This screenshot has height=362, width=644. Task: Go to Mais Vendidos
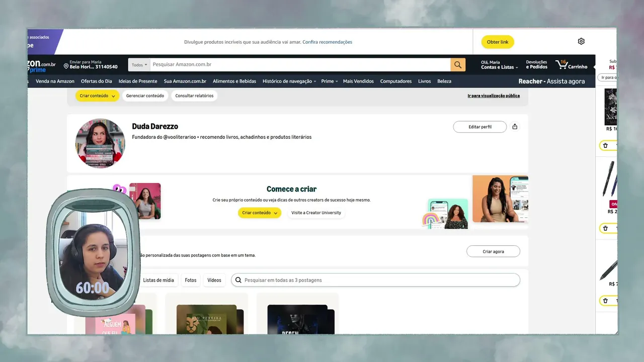358,81
